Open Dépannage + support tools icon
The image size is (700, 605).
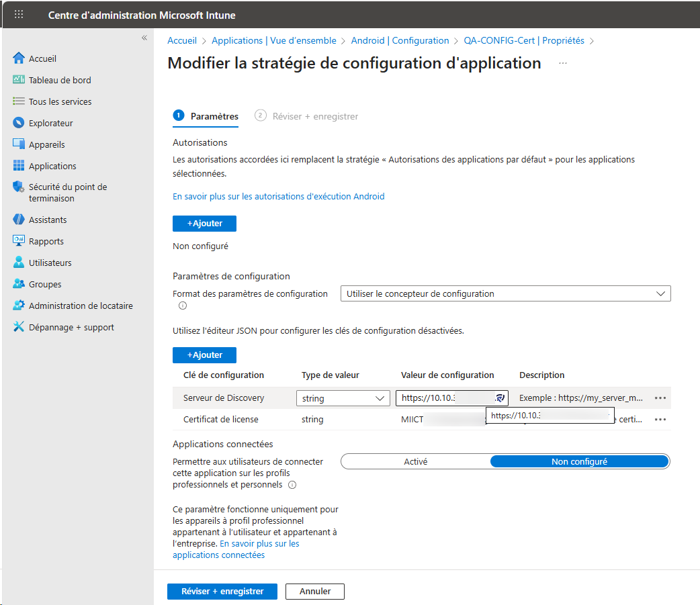click(x=19, y=327)
